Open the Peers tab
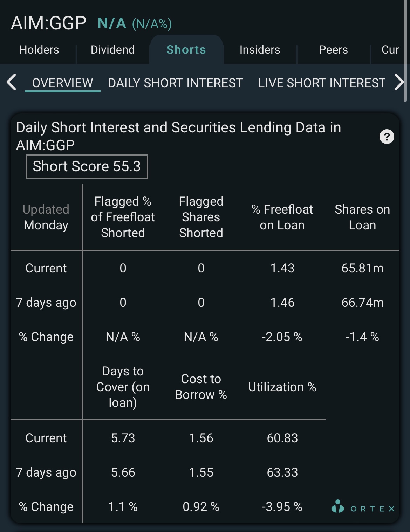Image resolution: width=410 pixels, height=532 pixels. coord(333,50)
